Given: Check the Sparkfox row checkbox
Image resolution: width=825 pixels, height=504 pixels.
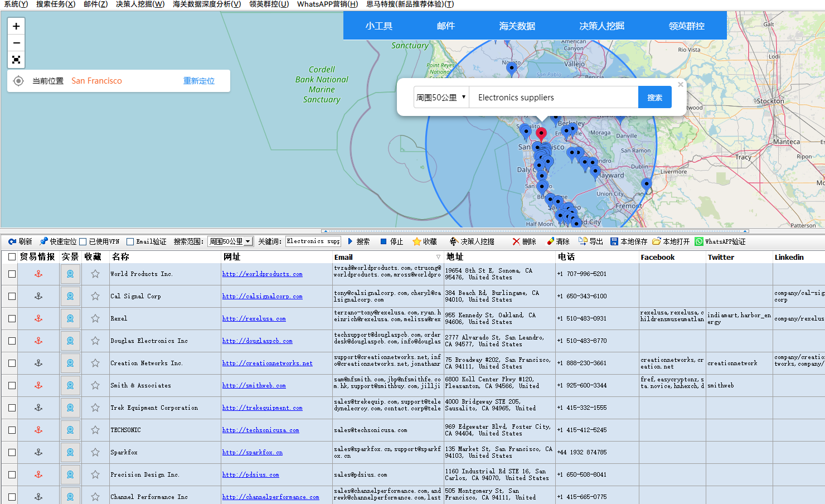Looking at the screenshot, I should pos(12,452).
